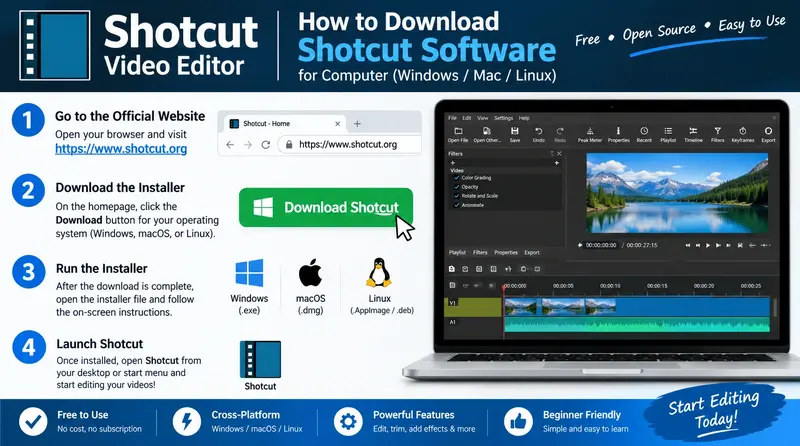The height and width of the screenshot is (446, 800).
Task: Click the Shotcut desktop icon under step four
Action: (260, 359)
